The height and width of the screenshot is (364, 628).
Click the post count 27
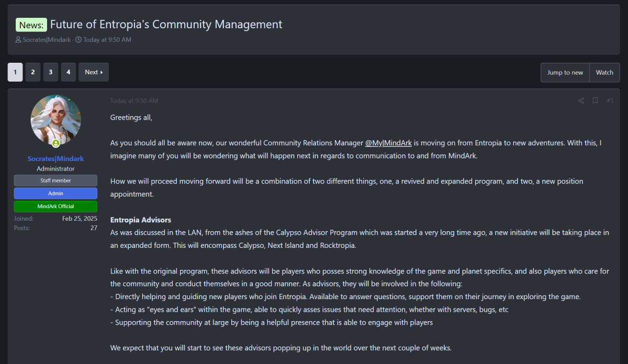point(94,228)
